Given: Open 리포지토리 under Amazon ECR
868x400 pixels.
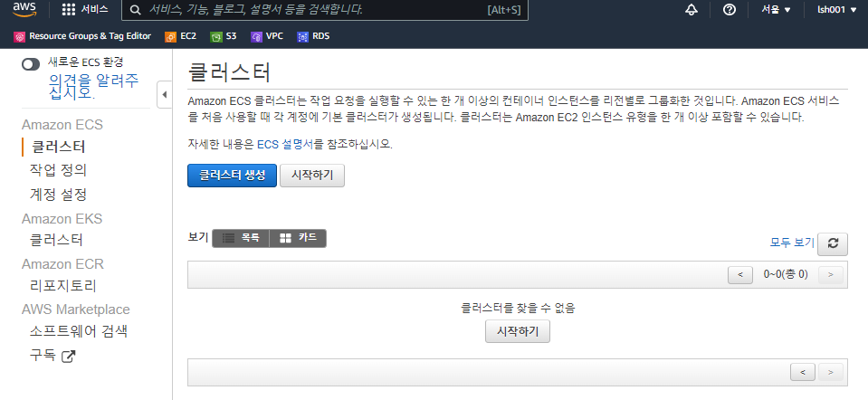Looking at the screenshot, I should tap(63, 285).
